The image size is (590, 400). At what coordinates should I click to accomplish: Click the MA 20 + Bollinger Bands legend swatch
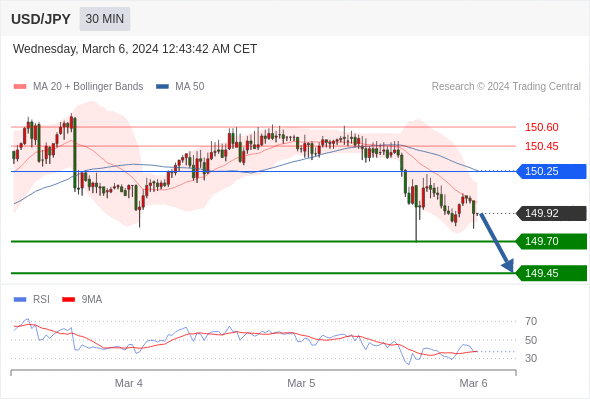coord(20,87)
